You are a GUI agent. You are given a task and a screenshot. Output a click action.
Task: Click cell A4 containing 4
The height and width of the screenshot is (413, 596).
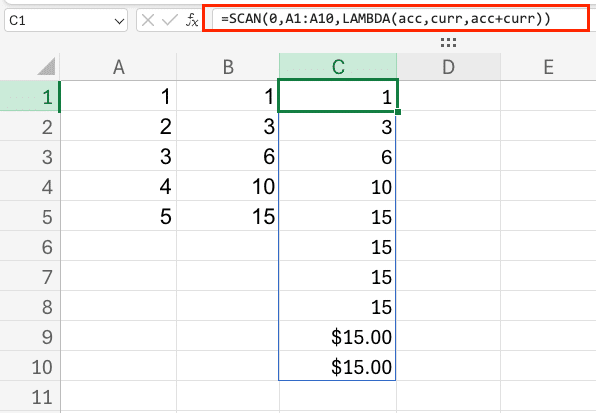(x=119, y=186)
